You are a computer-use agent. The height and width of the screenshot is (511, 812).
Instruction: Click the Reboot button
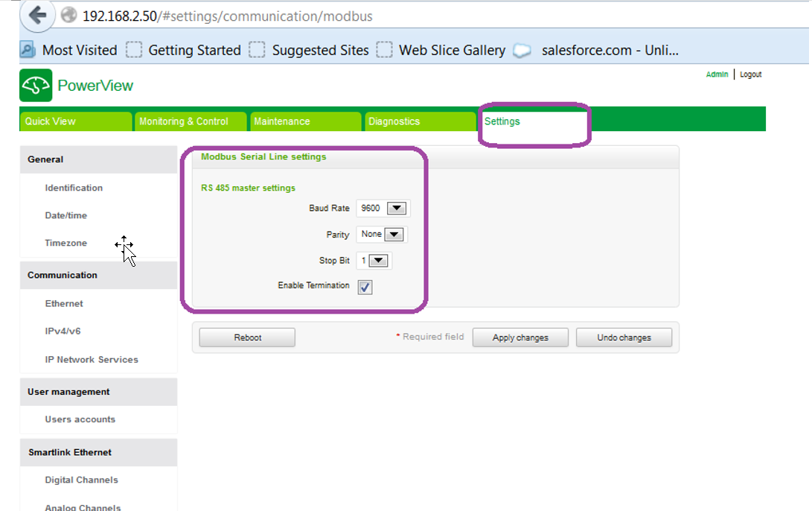(247, 337)
